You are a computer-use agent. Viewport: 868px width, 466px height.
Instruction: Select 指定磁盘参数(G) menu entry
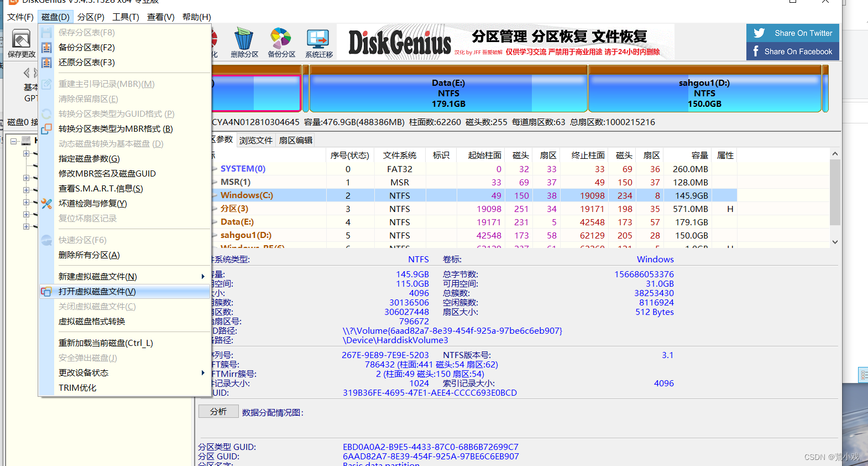pos(89,159)
